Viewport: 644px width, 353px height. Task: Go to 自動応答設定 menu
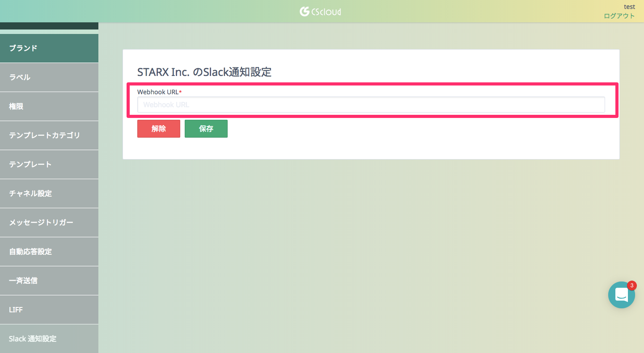coord(49,252)
